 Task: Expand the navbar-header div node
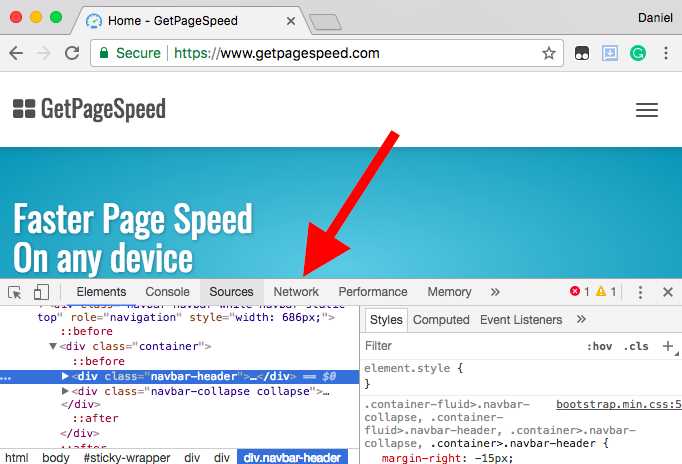(x=65, y=376)
